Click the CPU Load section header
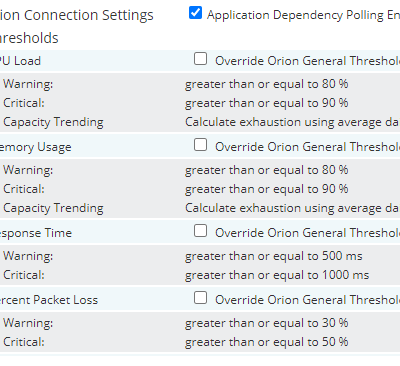Image resolution: width=400 pixels, height=366 pixels. (x=20, y=61)
